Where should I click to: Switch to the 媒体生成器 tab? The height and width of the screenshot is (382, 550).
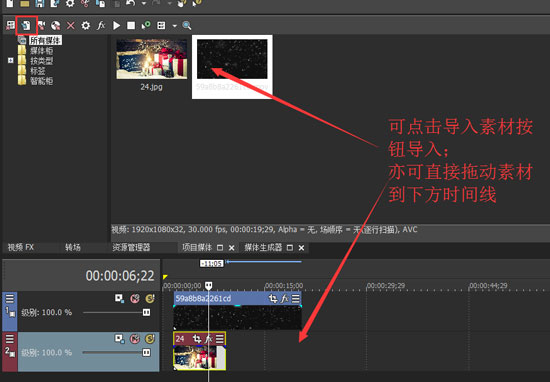tap(263, 247)
